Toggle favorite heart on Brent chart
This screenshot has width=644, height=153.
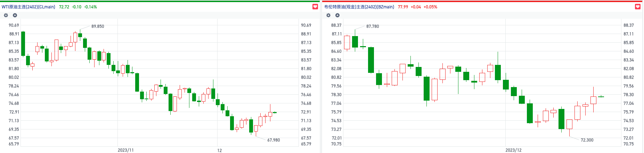pos(638,7)
